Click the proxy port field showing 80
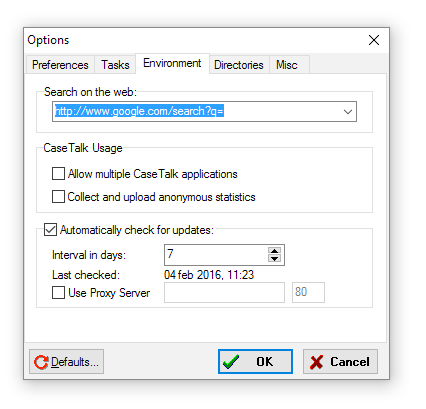 pyautogui.click(x=308, y=292)
